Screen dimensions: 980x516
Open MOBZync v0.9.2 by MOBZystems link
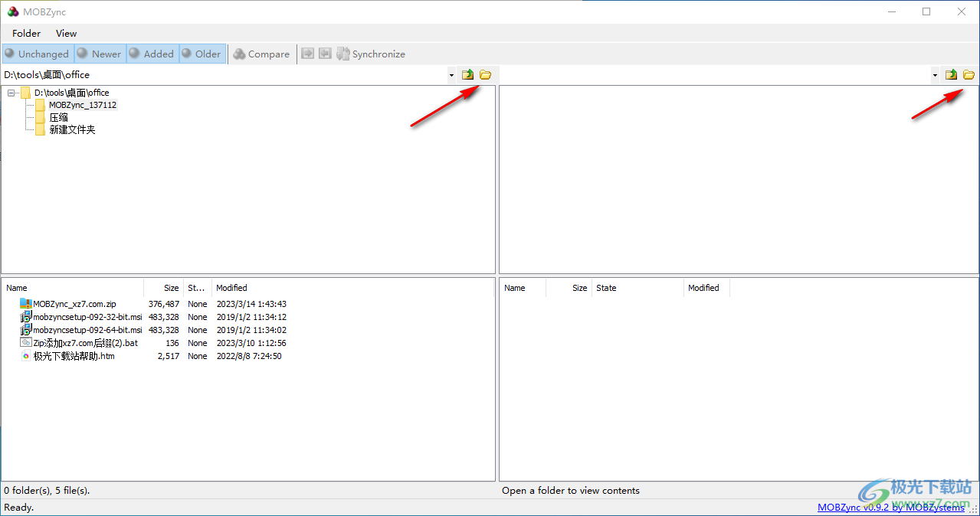pos(891,508)
